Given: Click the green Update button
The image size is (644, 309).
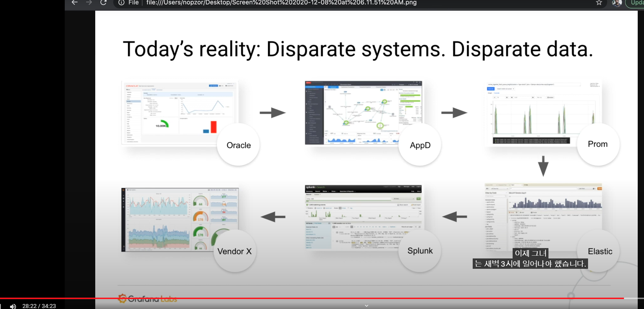Looking at the screenshot, I should coord(636,3).
